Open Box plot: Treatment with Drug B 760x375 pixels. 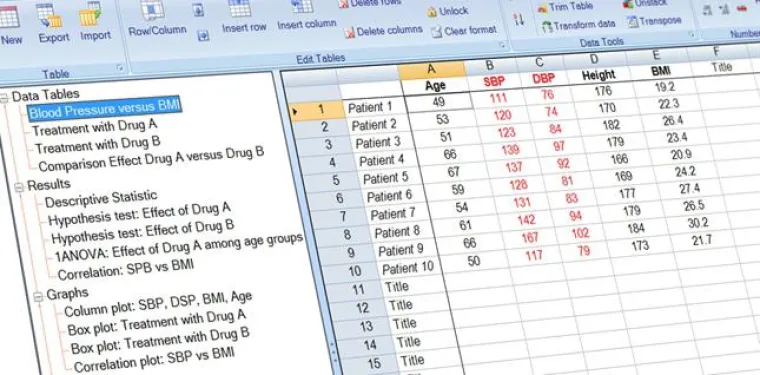point(160,341)
